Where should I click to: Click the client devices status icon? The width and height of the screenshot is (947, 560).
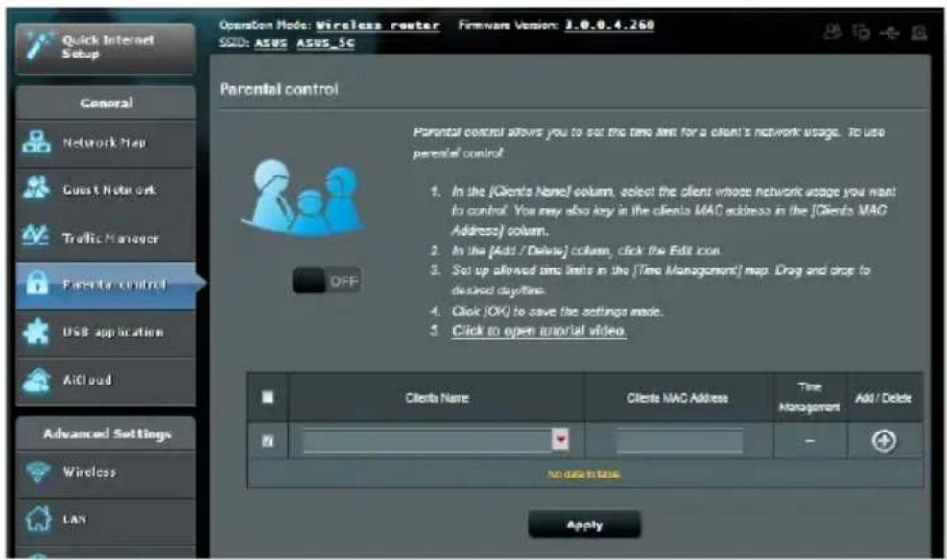[862, 32]
